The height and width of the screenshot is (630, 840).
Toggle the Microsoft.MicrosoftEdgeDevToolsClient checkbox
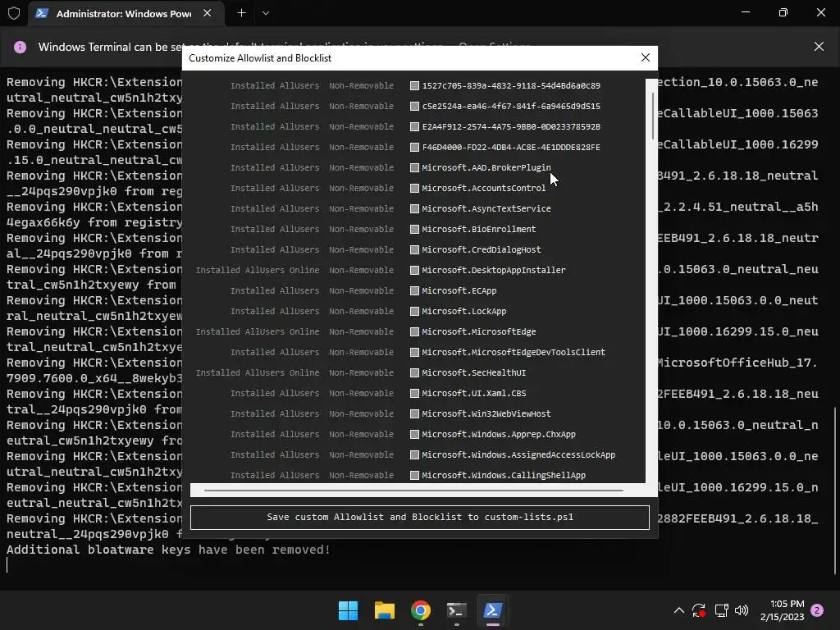coord(414,353)
